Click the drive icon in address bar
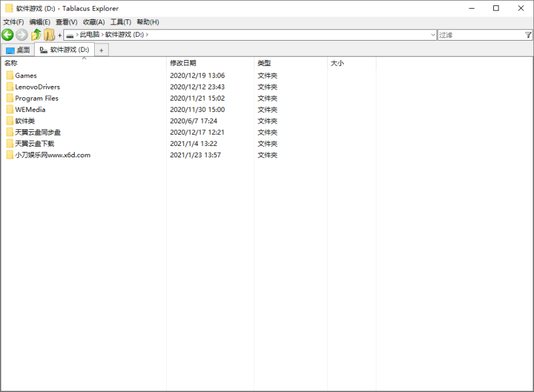The width and height of the screenshot is (534, 392). (x=69, y=35)
